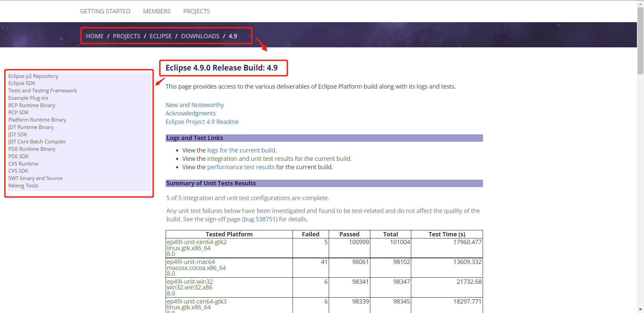Select test time 18297.771 cell

[468, 302]
